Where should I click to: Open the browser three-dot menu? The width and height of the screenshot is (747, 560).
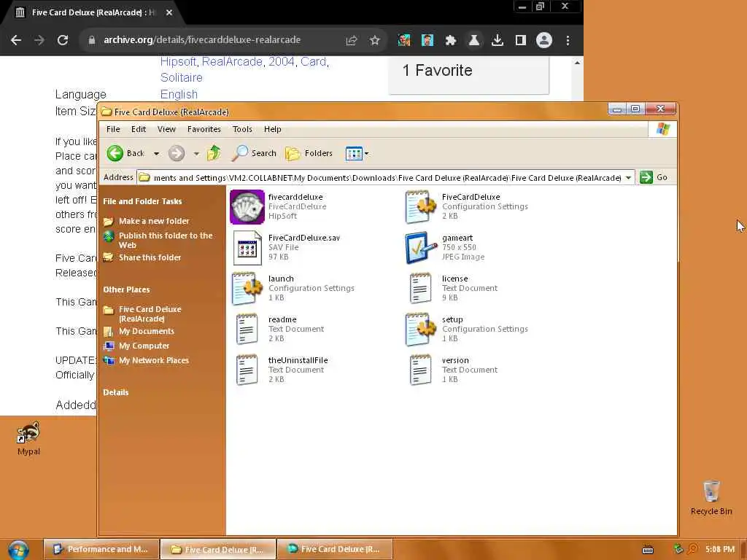coord(568,41)
